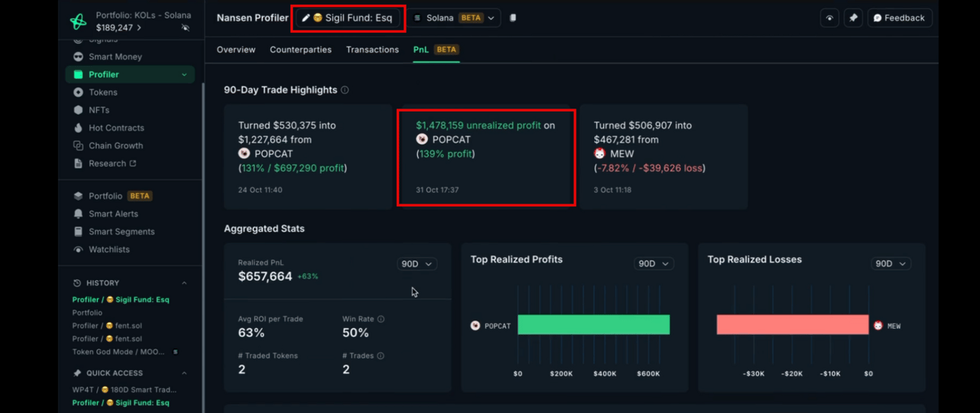
Task: Click the NFTs hexagon icon
Action: pyautogui.click(x=78, y=110)
